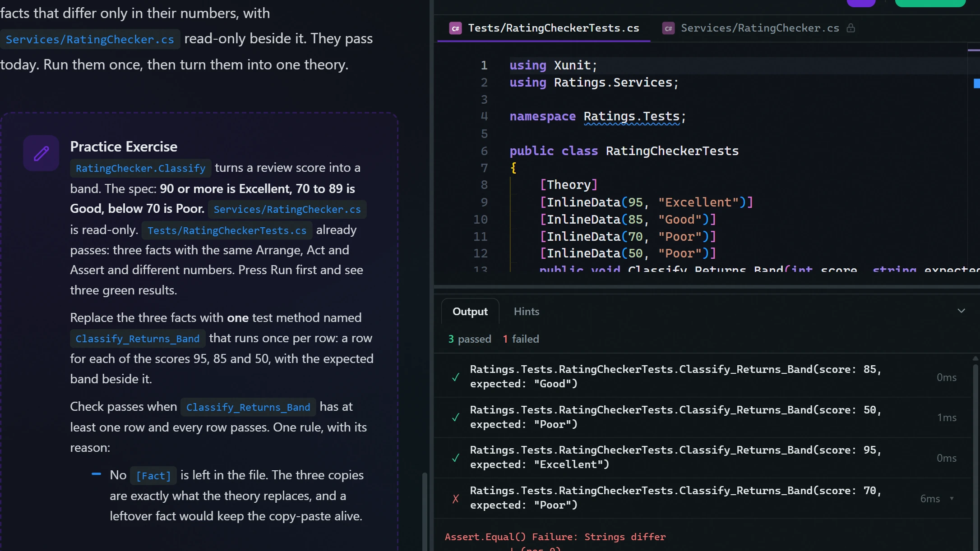Click the '1 failed' summary
The image size is (980, 551).
[521, 339]
